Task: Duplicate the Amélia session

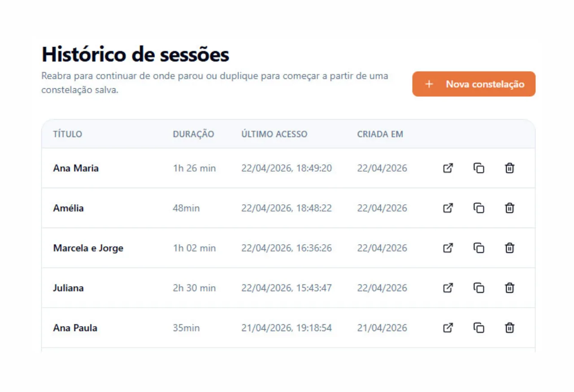Action: 478,208
